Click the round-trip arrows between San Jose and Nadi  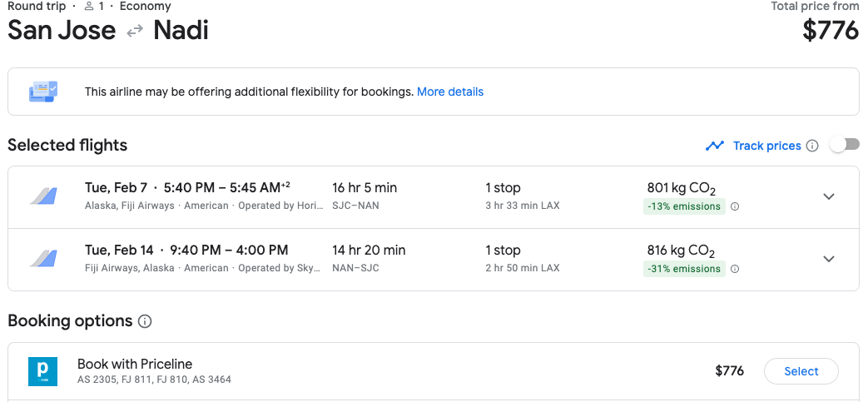pos(135,32)
